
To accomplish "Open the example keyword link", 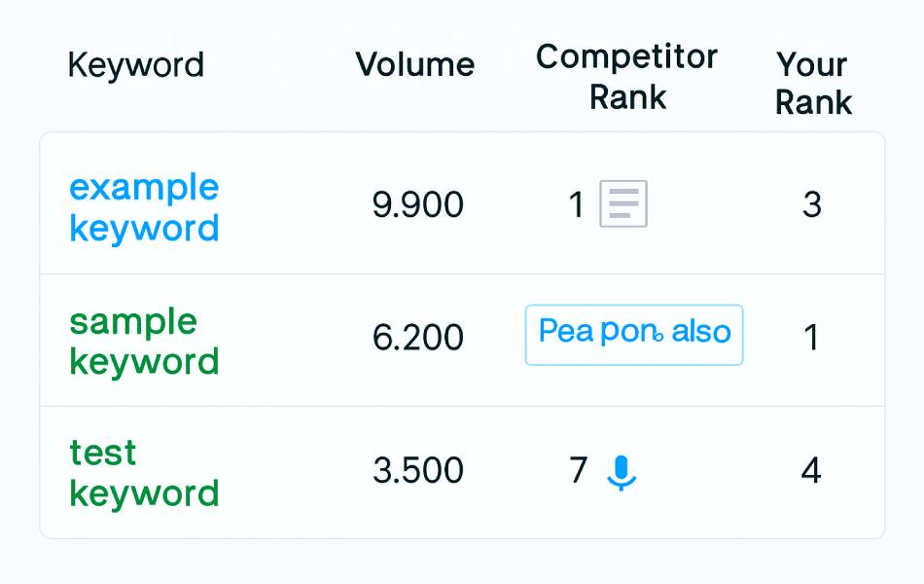I will [x=143, y=206].
